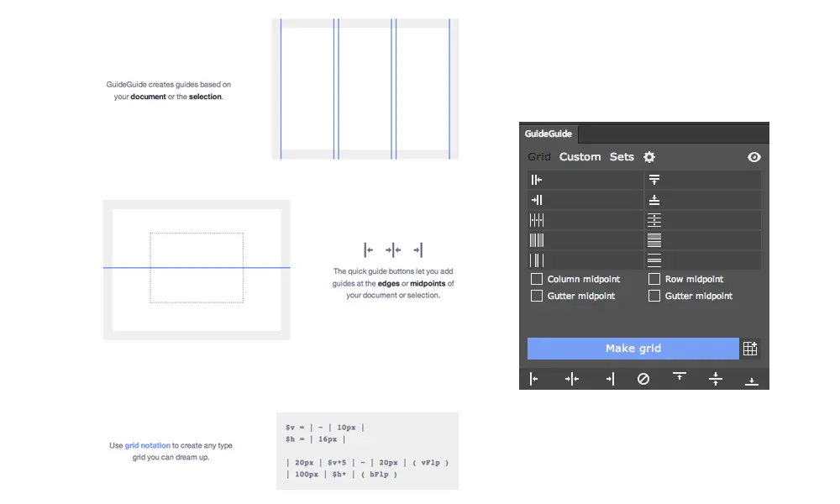Open GuideGuide settings gear icon

[649, 157]
